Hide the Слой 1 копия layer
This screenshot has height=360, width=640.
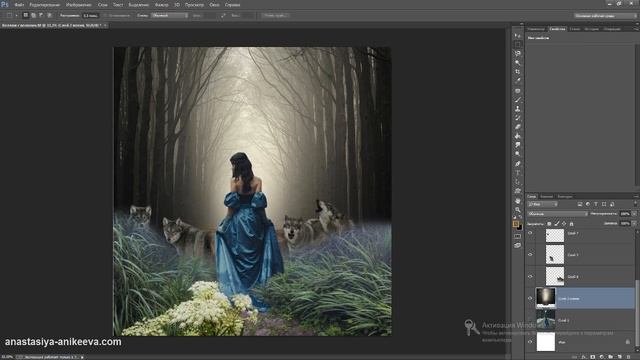point(530,298)
